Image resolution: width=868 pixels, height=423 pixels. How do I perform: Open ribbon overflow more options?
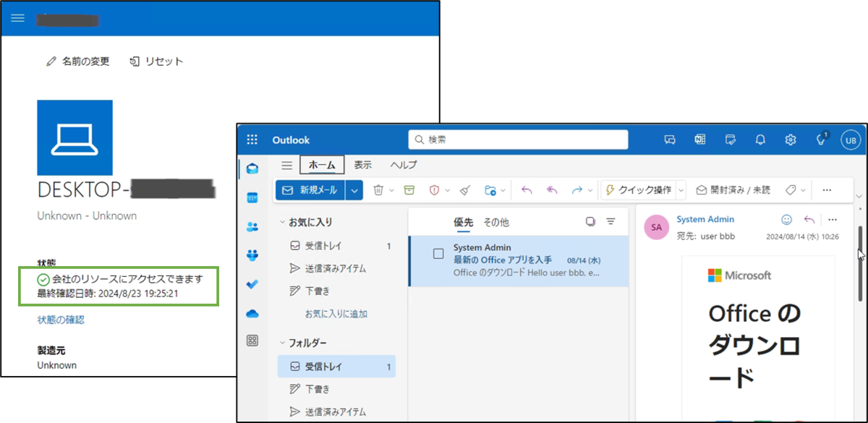pyautogui.click(x=827, y=190)
